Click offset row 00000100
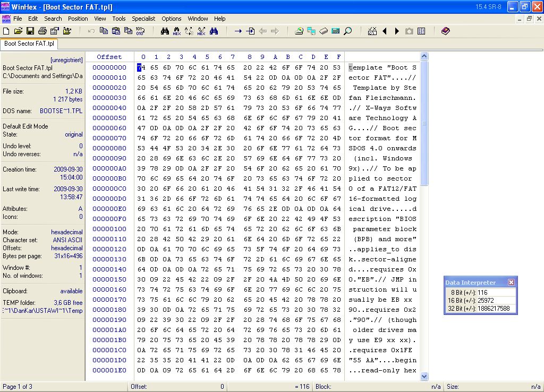Screen dimensions: 544x392 (109, 229)
